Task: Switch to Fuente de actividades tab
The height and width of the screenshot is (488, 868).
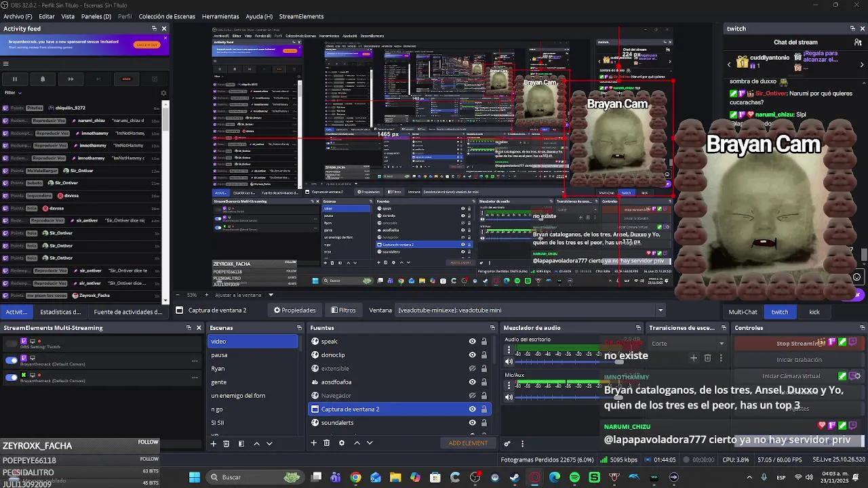Action: [x=128, y=312]
